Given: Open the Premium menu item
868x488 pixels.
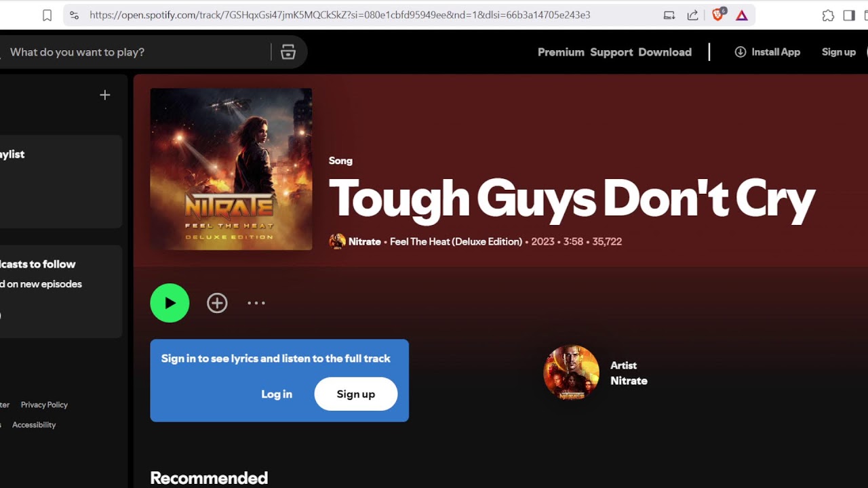Looking at the screenshot, I should [561, 52].
